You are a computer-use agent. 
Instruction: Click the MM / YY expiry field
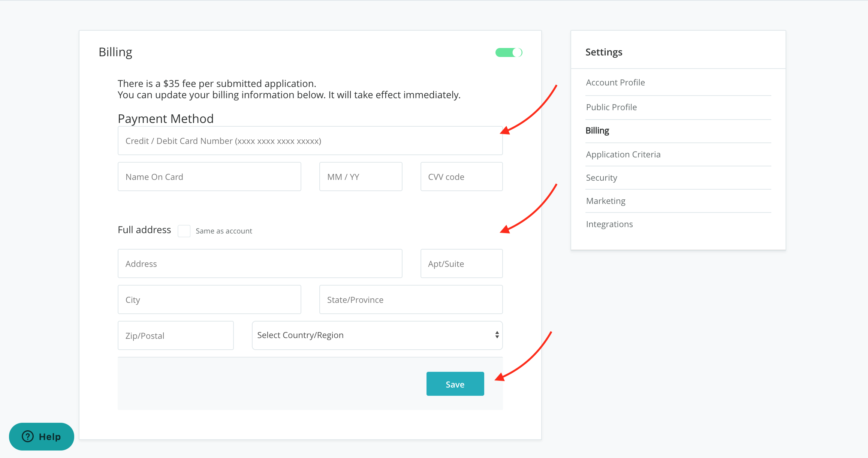pyautogui.click(x=361, y=177)
